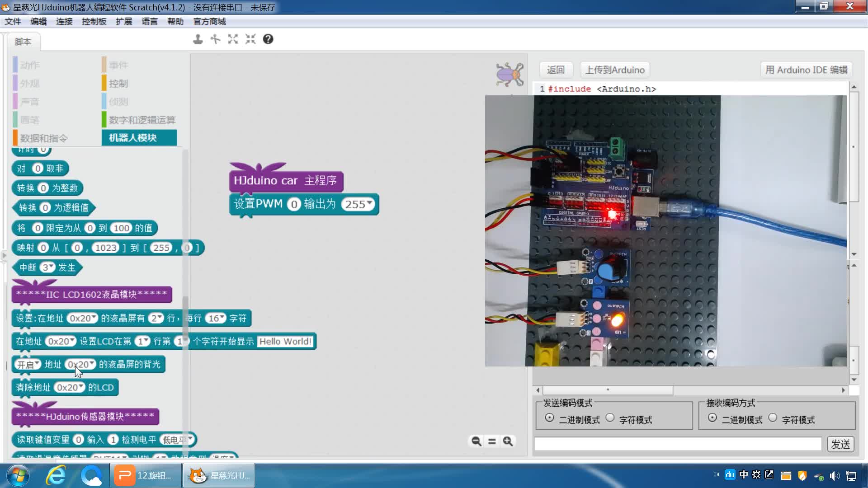This screenshot has height=488, width=868.
Task: Click the code panel horizontal scrollbar thumb
Action: pyautogui.click(x=608, y=390)
